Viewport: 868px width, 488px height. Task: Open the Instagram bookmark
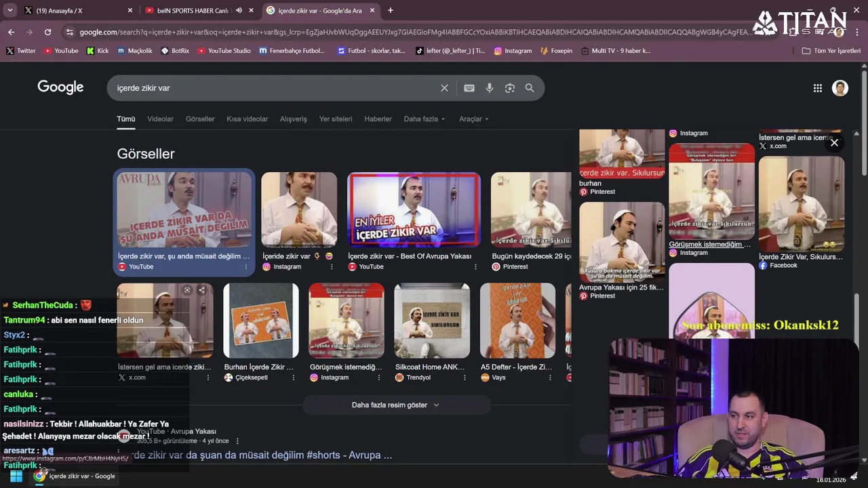pos(513,51)
